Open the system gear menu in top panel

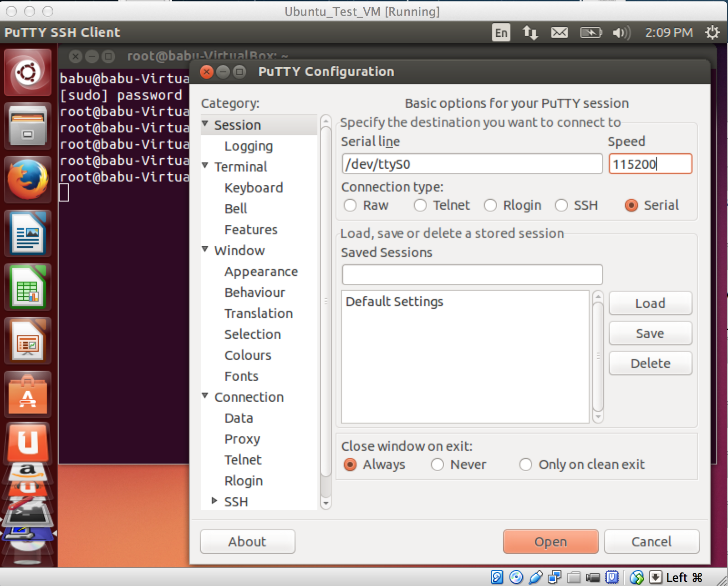(712, 33)
